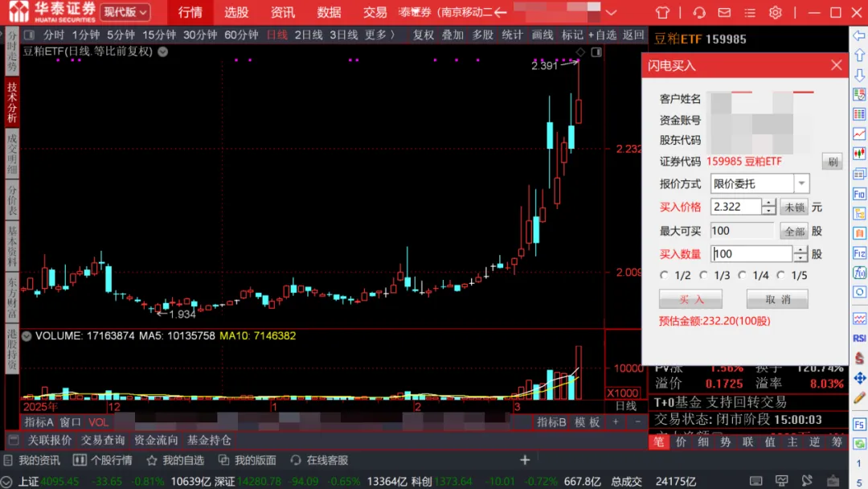The image size is (868, 489).
Task: Open the RSI indicator icon in right sidebar
Action: coord(859,339)
